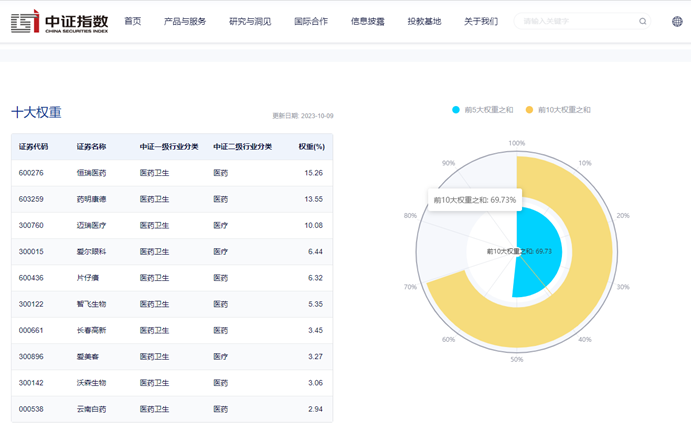Click the 权重(%) column header
Image resolution: width=691 pixels, height=431 pixels.
310,147
